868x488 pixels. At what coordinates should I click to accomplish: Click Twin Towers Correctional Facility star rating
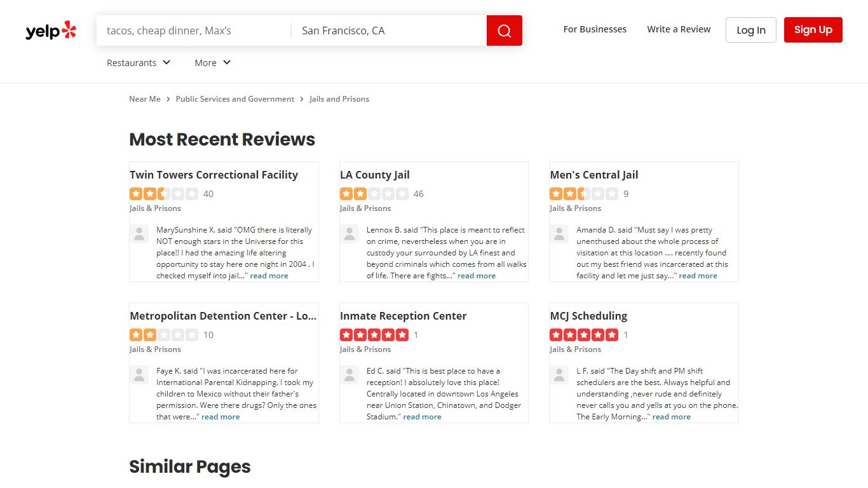(x=164, y=194)
